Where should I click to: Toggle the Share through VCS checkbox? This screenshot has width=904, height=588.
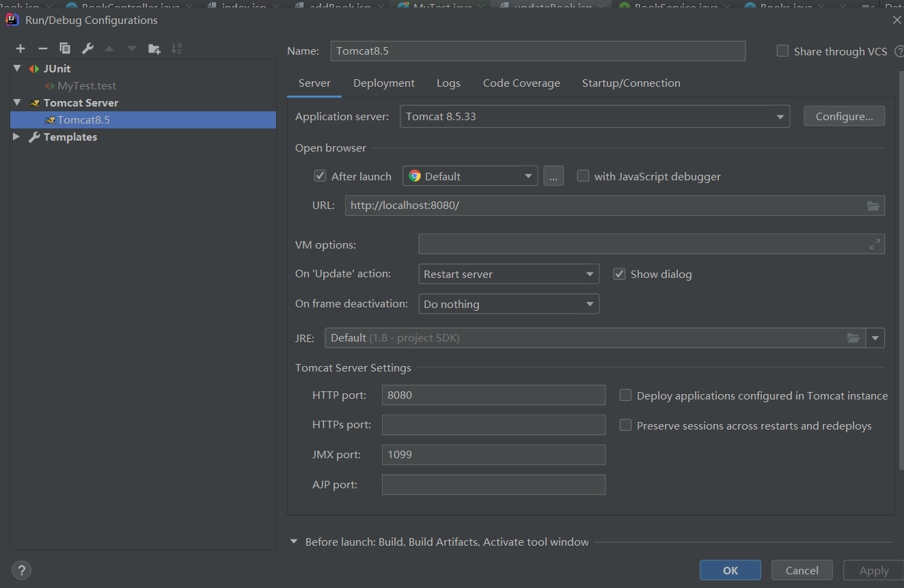783,51
